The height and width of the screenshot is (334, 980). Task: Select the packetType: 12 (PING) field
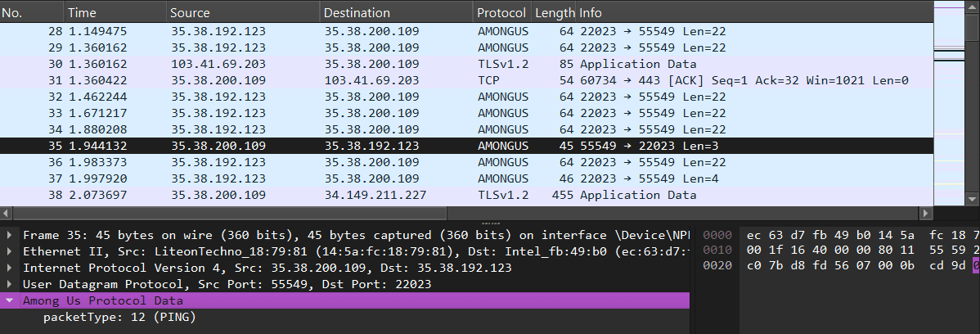pyautogui.click(x=119, y=317)
